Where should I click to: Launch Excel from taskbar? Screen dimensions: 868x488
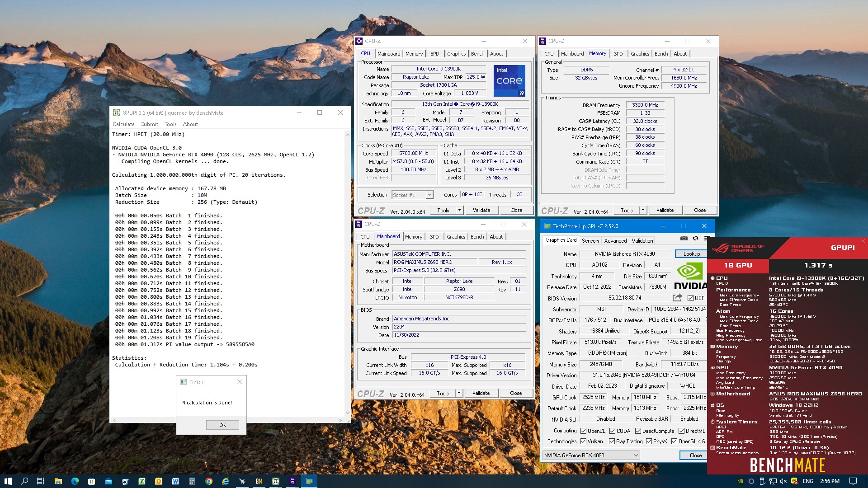click(x=142, y=481)
